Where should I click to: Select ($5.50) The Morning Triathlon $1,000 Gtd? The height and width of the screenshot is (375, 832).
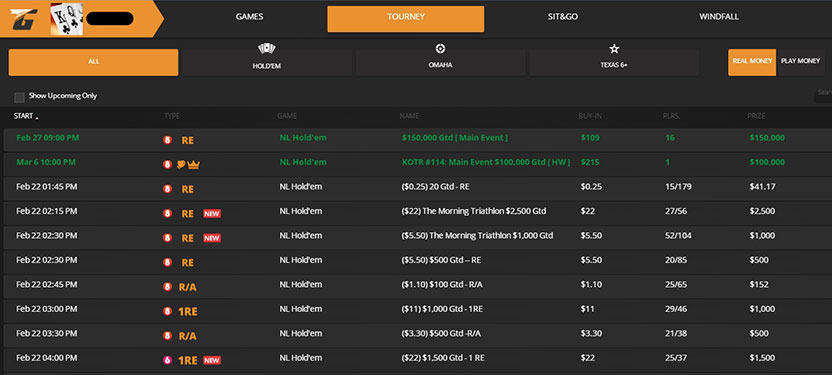pos(477,236)
